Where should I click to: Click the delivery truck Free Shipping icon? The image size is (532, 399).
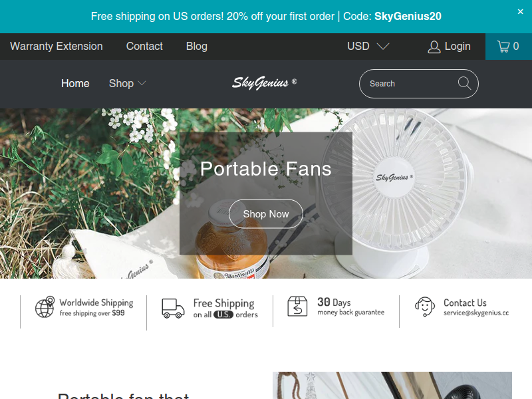click(173, 308)
